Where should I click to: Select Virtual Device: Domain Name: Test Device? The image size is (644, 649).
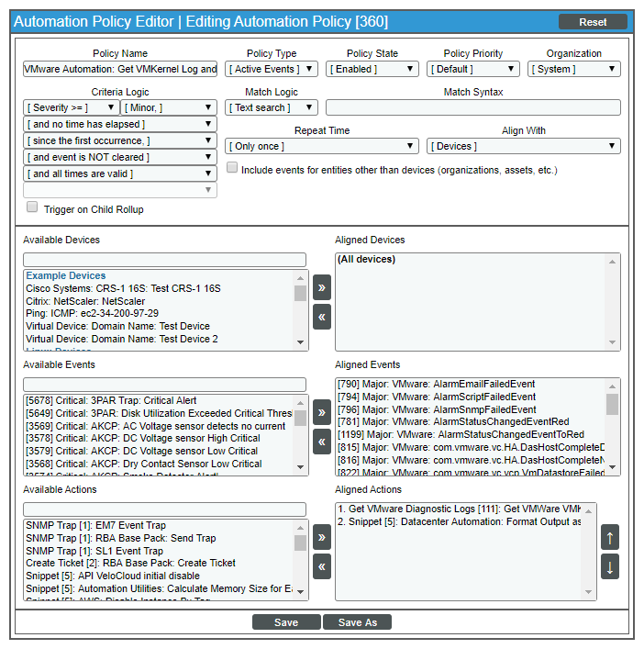click(117, 326)
